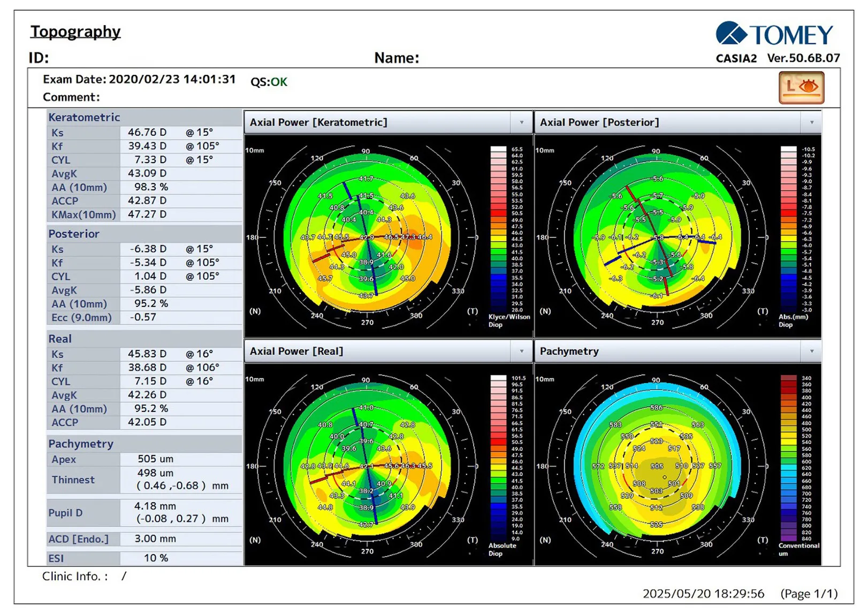Open the Pachymetry map dropdown
This screenshot has height=614, width=868.
[812, 351]
